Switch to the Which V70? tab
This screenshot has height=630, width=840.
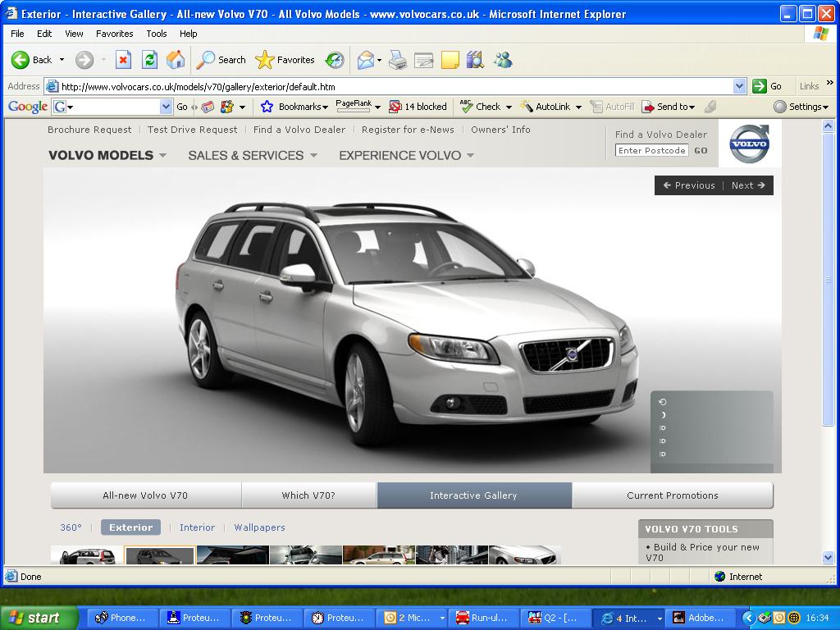[x=309, y=495]
